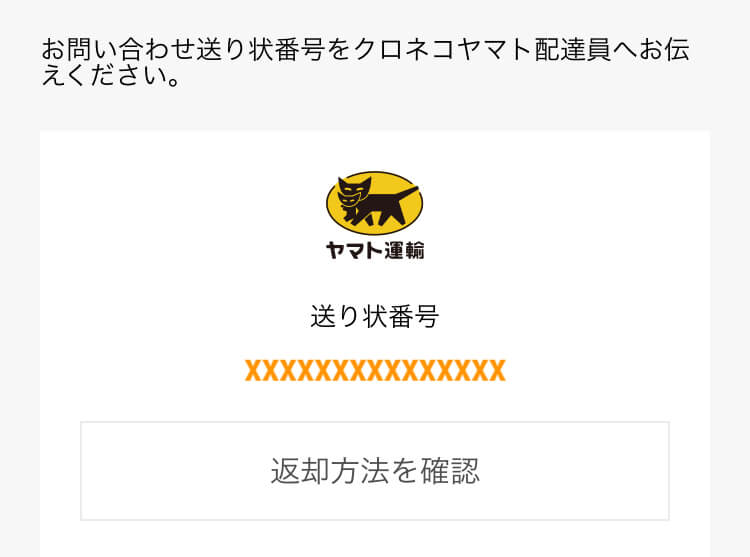Click the ヤマト katakana beneath the cat logo
Image resolution: width=750 pixels, height=557 pixels.
(354, 251)
